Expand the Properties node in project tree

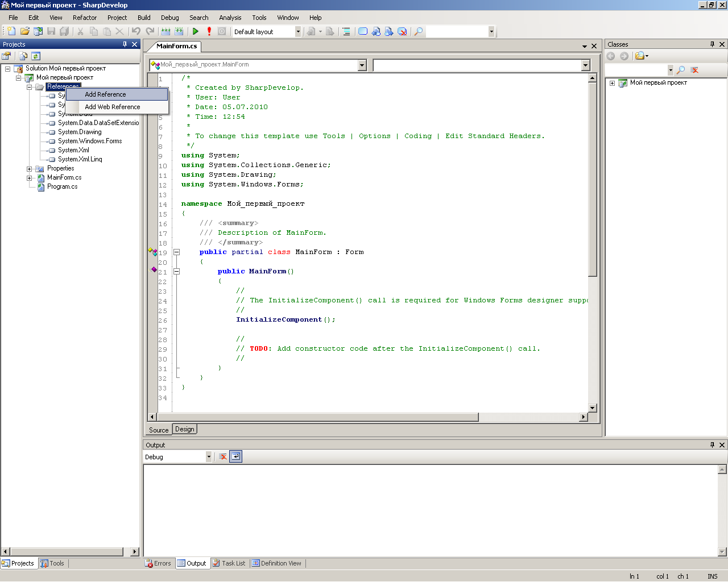(x=30, y=169)
